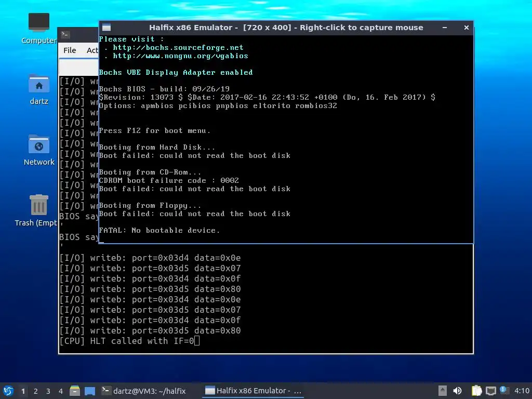Open the File menu in terminal window
Screen dimensions: 532x399
tap(70, 50)
